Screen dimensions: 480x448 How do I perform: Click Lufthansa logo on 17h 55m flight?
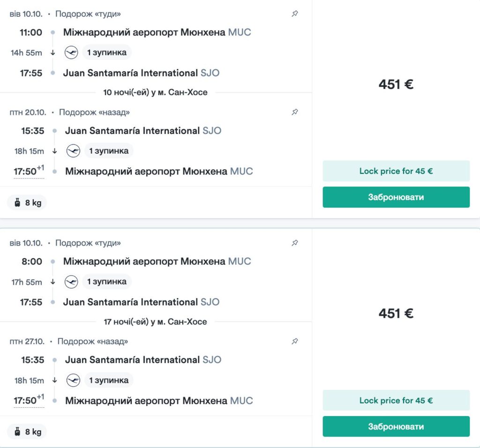click(x=71, y=282)
